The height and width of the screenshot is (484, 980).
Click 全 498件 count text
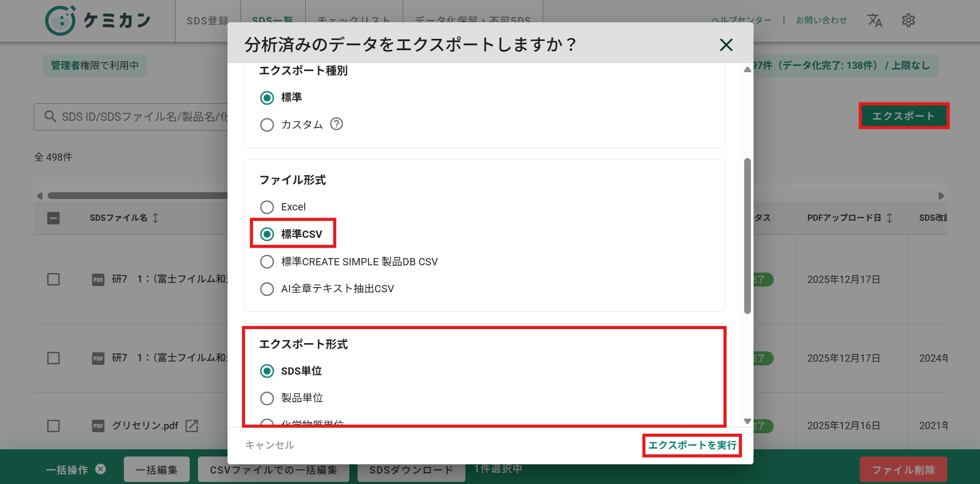[x=53, y=157]
